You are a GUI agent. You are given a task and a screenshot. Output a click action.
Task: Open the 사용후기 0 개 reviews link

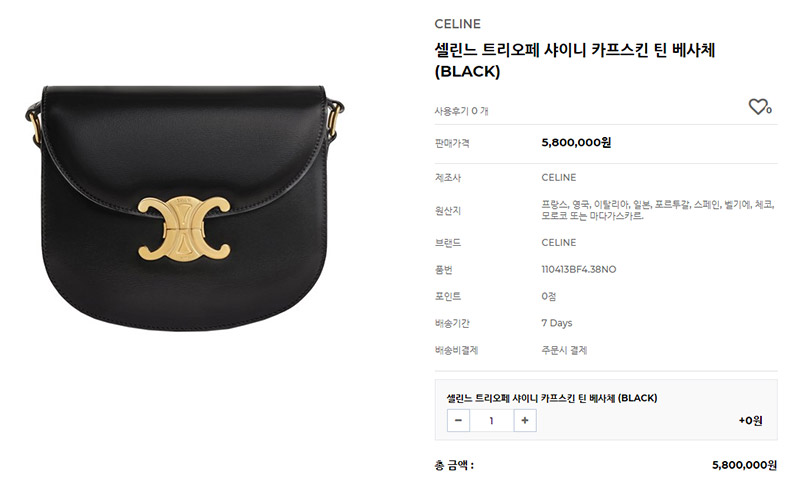[x=461, y=111]
